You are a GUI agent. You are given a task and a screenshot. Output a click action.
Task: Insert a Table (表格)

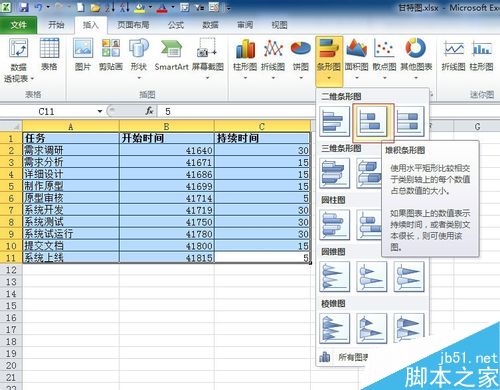pyautogui.click(x=49, y=55)
